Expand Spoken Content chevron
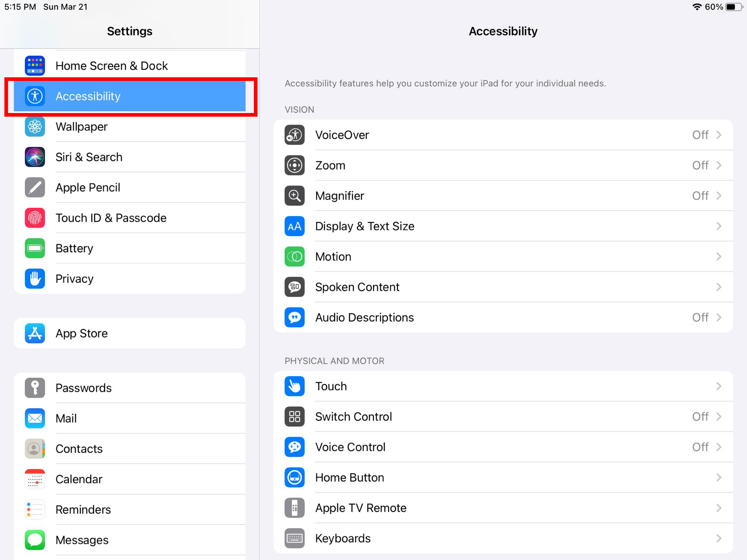Image resolution: width=747 pixels, height=560 pixels. 719,287
